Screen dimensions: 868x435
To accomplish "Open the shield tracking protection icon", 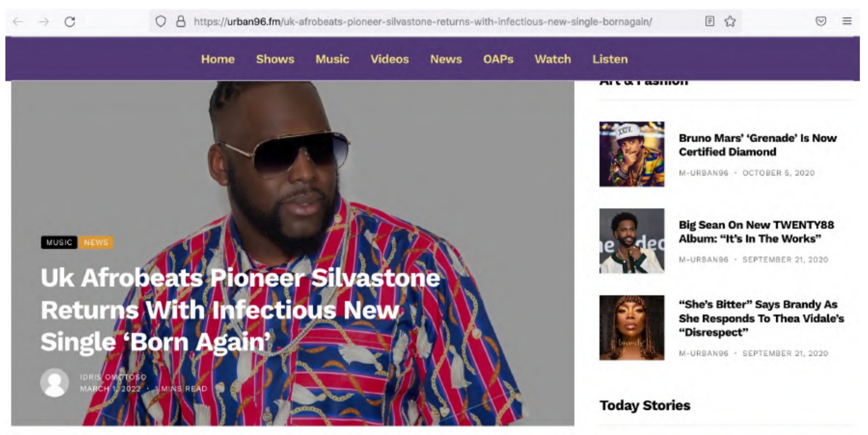I will [161, 21].
